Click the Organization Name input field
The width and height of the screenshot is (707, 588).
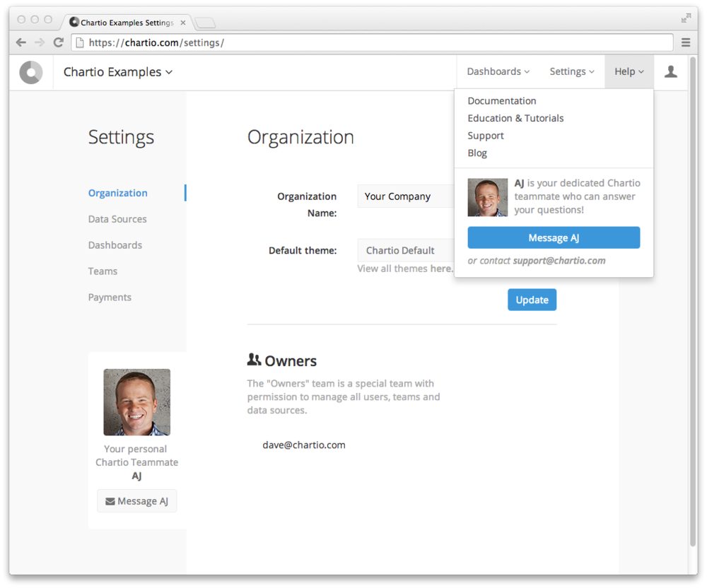pos(406,196)
